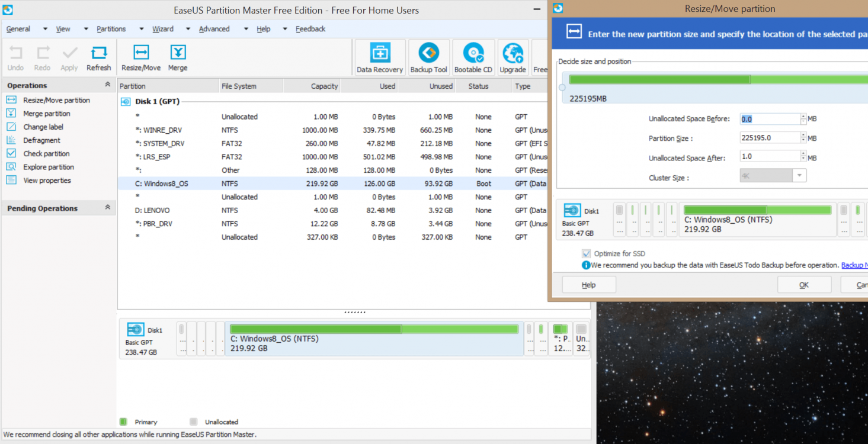Select the *: LRS_ESP partition row

333,157
